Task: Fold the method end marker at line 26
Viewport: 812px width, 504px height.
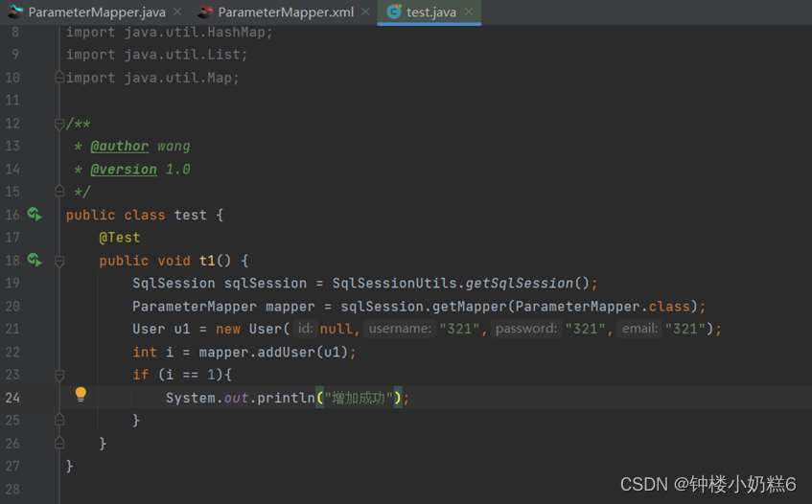Action: (x=59, y=443)
